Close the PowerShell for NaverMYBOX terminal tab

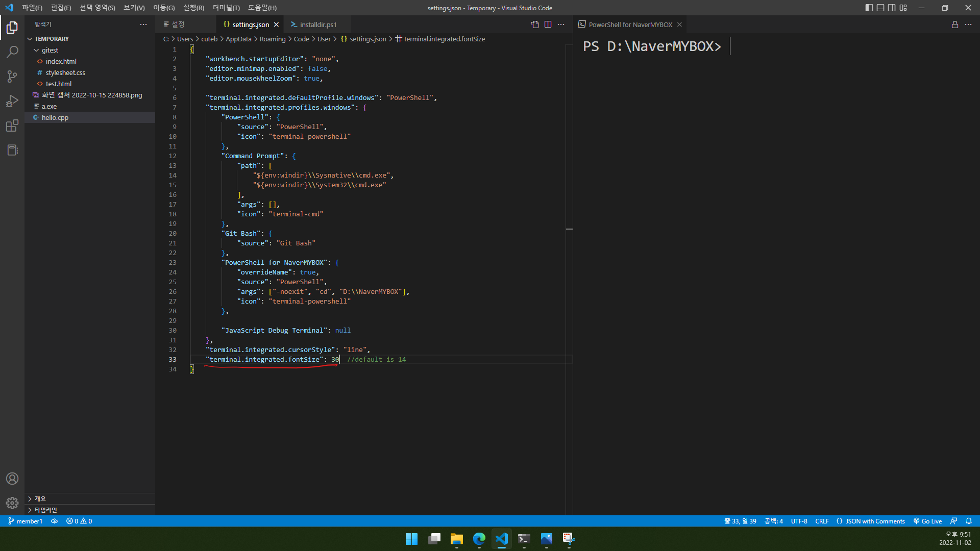click(x=679, y=24)
